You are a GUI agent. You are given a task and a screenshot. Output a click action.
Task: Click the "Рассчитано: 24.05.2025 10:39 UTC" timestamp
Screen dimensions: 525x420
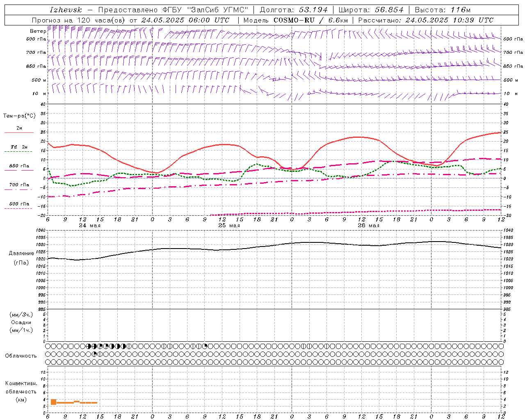[x=426, y=20]
